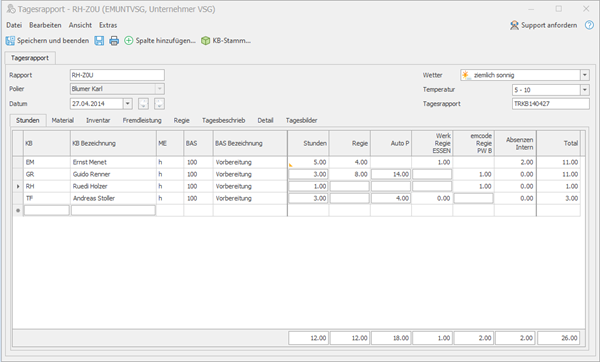Click the BAS Bezeichnung column header
This screenshot has height=362, width=600.
coord(250,143)
